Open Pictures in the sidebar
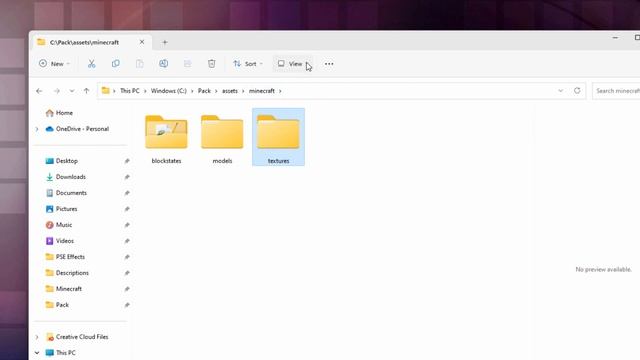 (62, 209)
